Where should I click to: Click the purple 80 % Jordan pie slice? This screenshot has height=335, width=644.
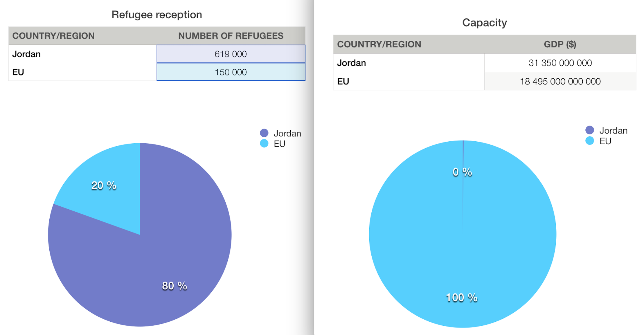coord(174,261)
